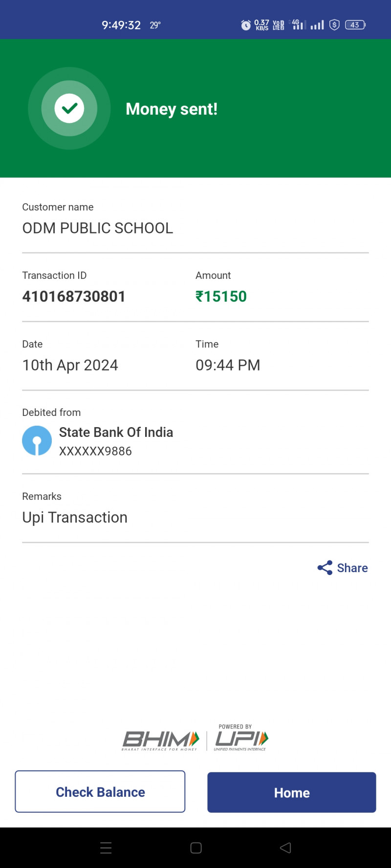This screenshot has height=868, width=391.
Task: Tap the alarm clock status icon
Action: tap(246, 25)
